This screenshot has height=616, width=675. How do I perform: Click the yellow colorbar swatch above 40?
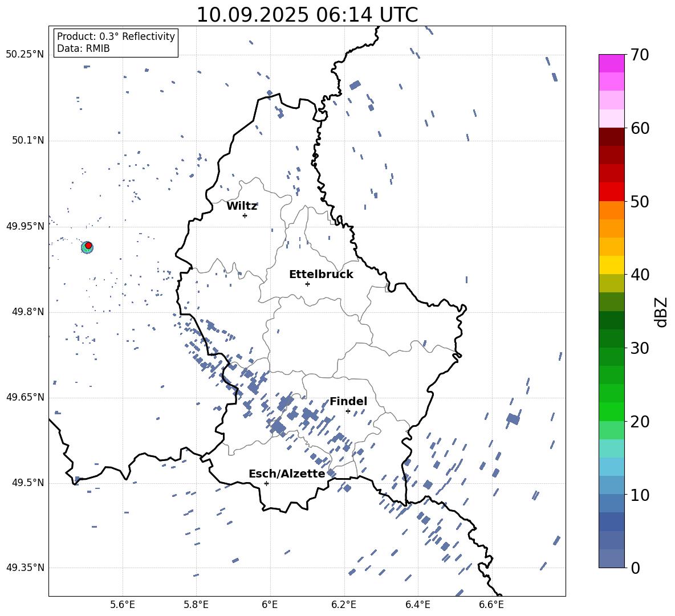point(611,266)
